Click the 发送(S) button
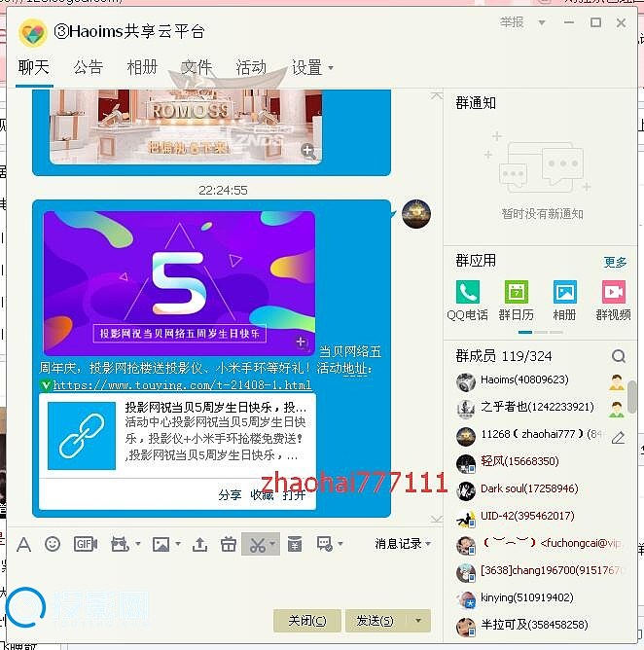The width and height of the screenshot is (644, 650). pyautogui.click(x=376, y=621)
